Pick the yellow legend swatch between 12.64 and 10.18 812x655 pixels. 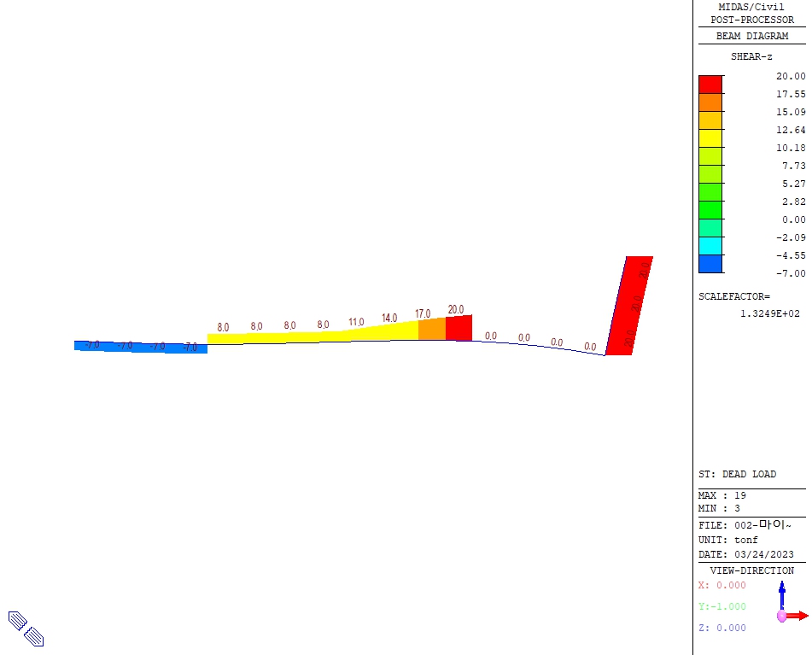[x=710, y=138]
